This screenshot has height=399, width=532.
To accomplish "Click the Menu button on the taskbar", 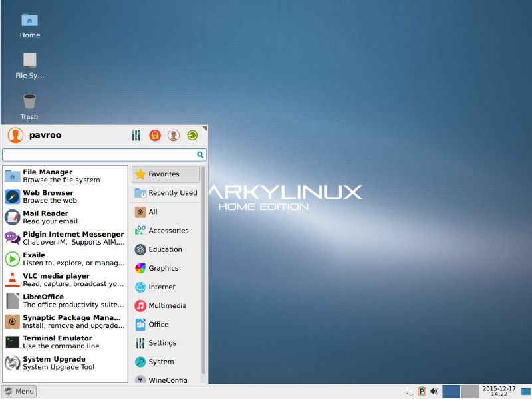I will pyautogui.click(x=19, y=391).
